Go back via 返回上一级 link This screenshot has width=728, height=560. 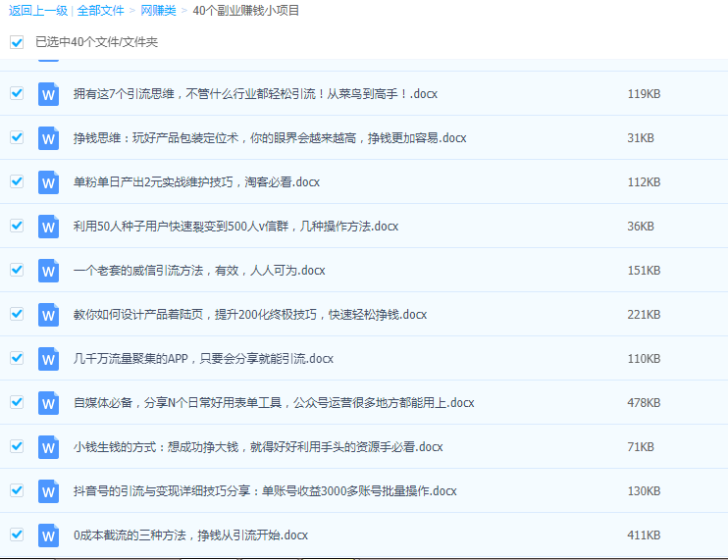(x=37, y=11)
